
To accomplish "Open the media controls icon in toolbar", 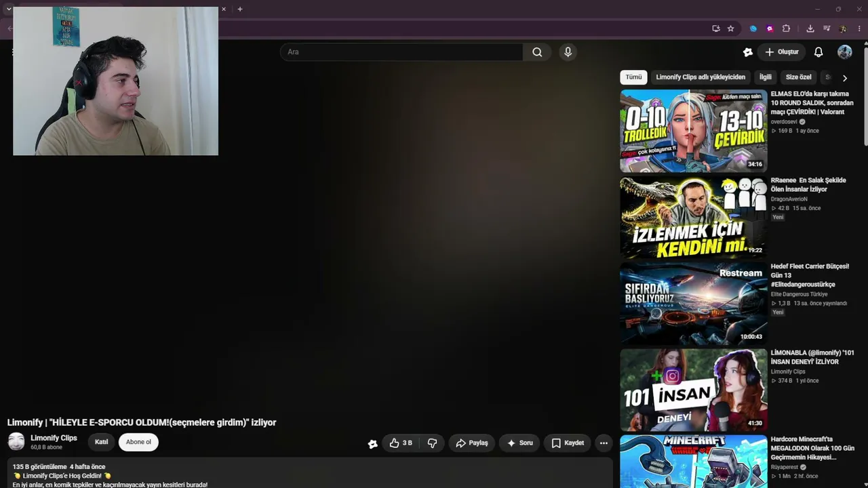I will click(827, 28).
